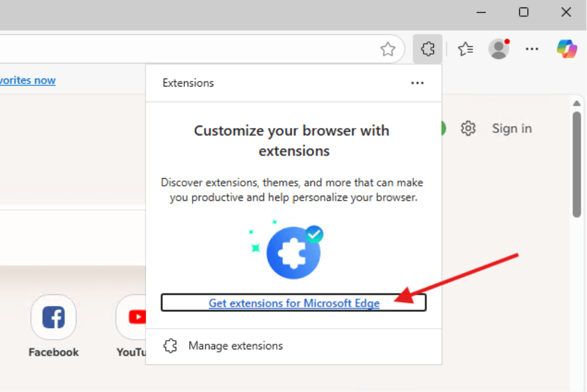Click Get extensions for Microsoft Edge link
Image resolution: width=587 pixels, height=392 pixels.
point(293,303)
